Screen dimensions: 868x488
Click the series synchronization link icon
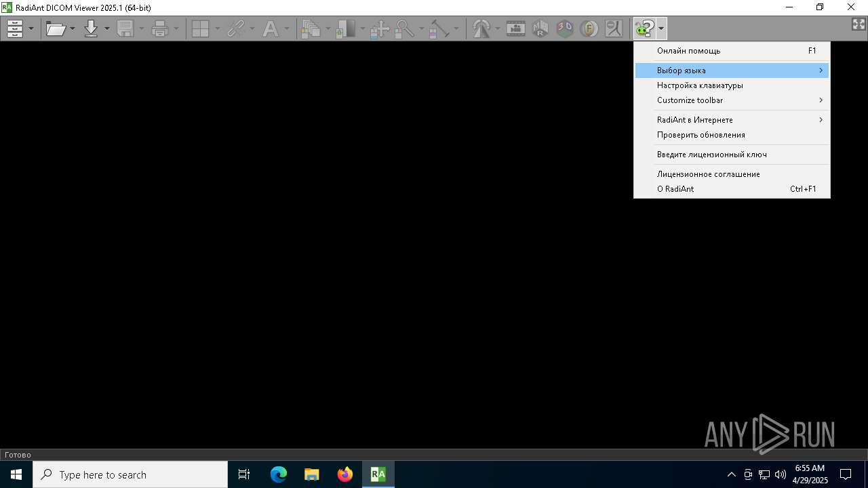click(x=235, y=28)
